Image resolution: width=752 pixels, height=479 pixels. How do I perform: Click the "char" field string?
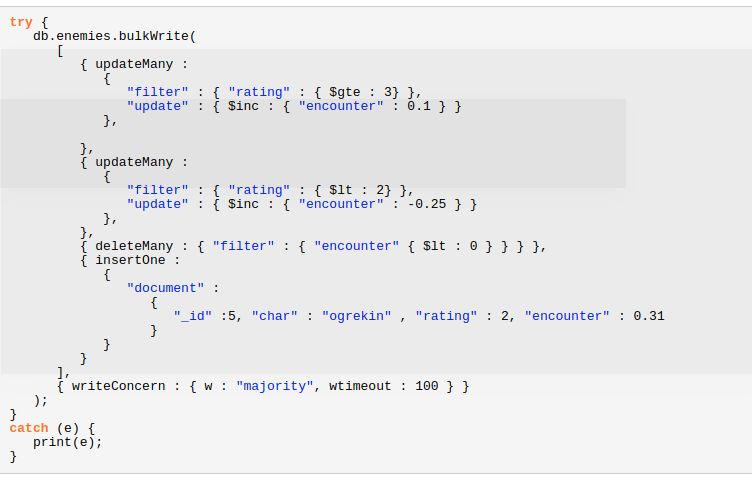pyautogui.click(x=270, y=316)
